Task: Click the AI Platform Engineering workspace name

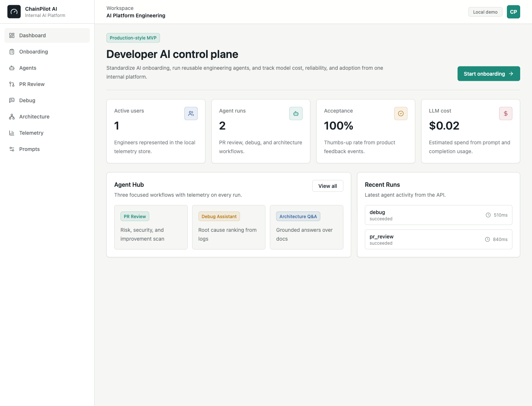Action: point(136,16)
